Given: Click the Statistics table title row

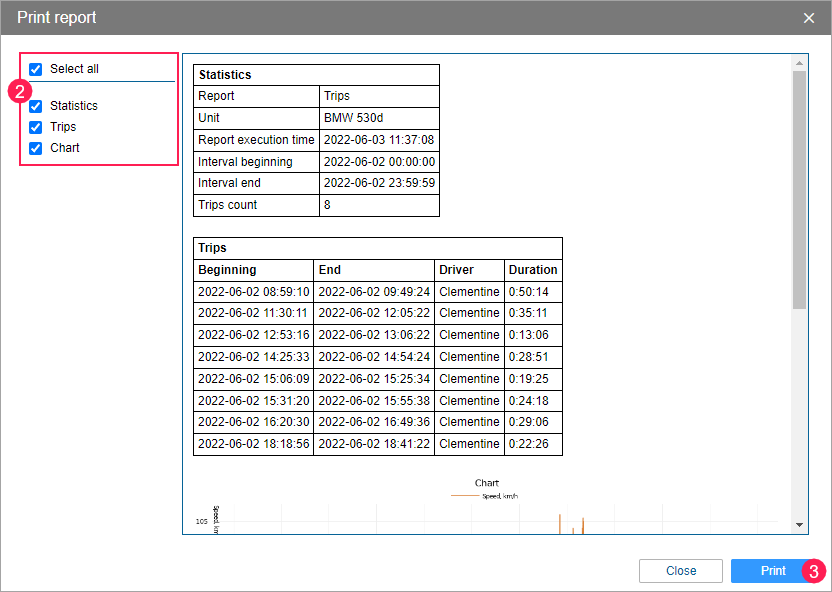Looking at the screenshot, I should point(316,75).
